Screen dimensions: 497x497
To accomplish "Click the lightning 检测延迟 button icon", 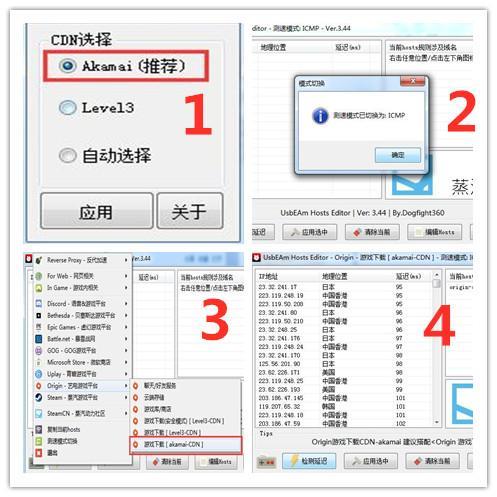I will pyautogui.click(x=294, y=461).
